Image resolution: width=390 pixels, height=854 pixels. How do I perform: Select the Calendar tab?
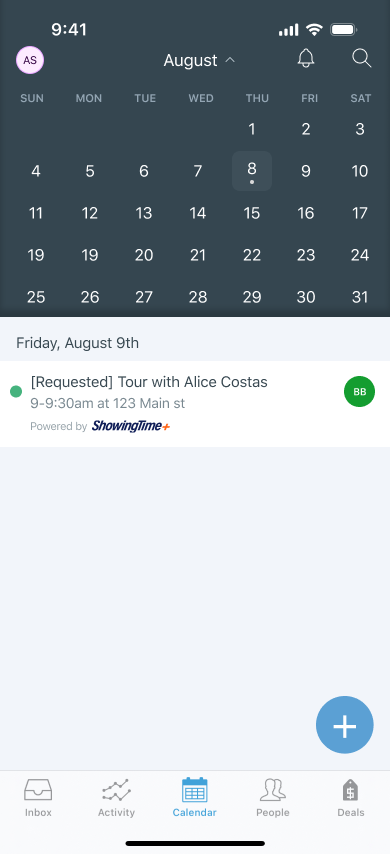coord(194,797)
